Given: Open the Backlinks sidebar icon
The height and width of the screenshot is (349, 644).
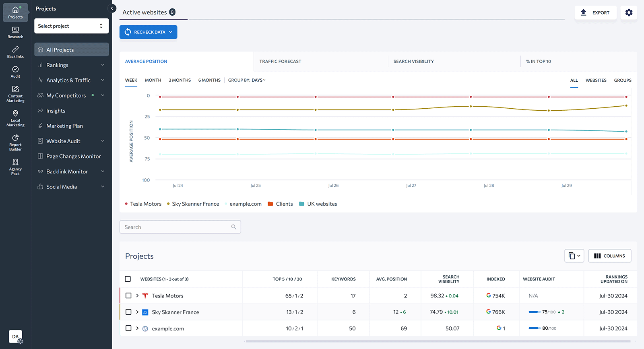Looking at the screenshot, I should click(15, 52).
